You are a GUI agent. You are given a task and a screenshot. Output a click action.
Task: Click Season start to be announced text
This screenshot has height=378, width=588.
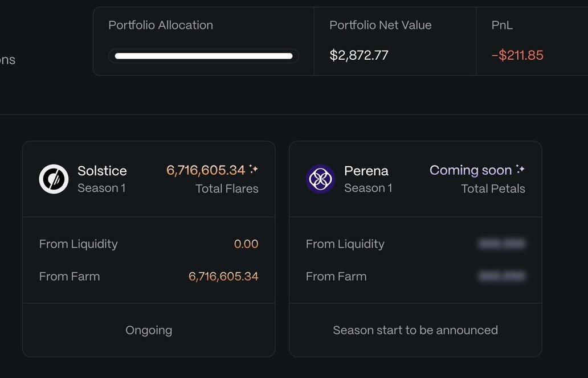point(415,330)
